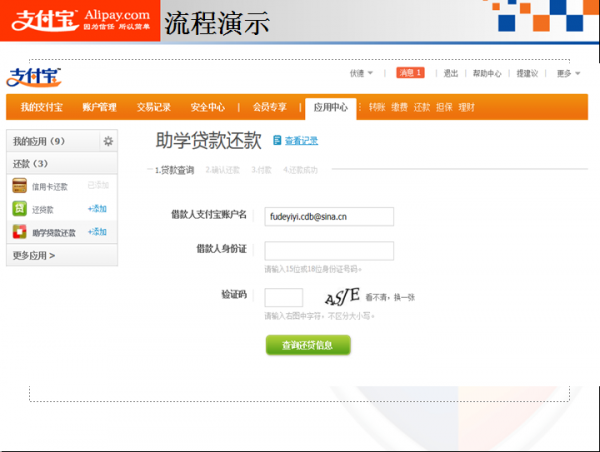Click the 还款 shortcut in nav bar
This screenshot has height=452, width=600.
click(422, 107)
